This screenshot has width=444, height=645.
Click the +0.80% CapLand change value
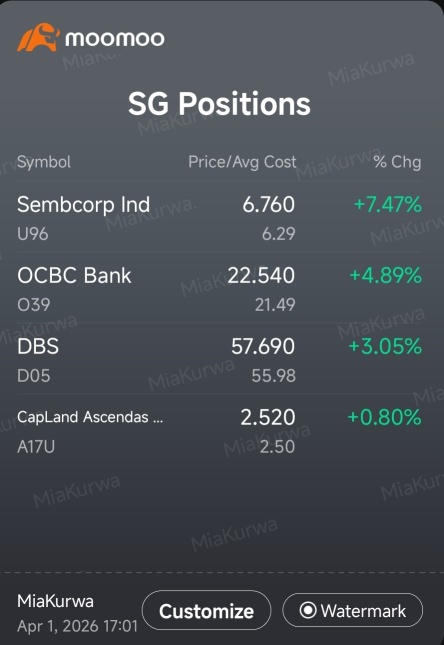point(384,417)
